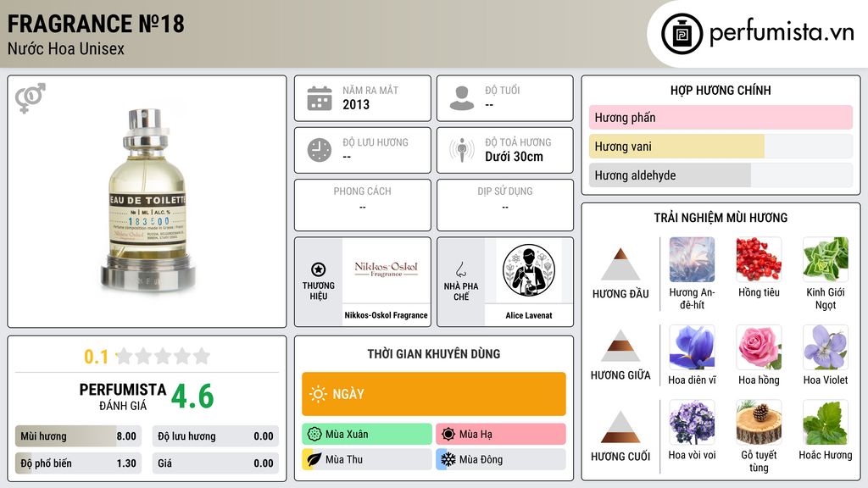Click the person icon beside Độ tuổi
The height and width of the screenshot is (488, 868).
462,98
